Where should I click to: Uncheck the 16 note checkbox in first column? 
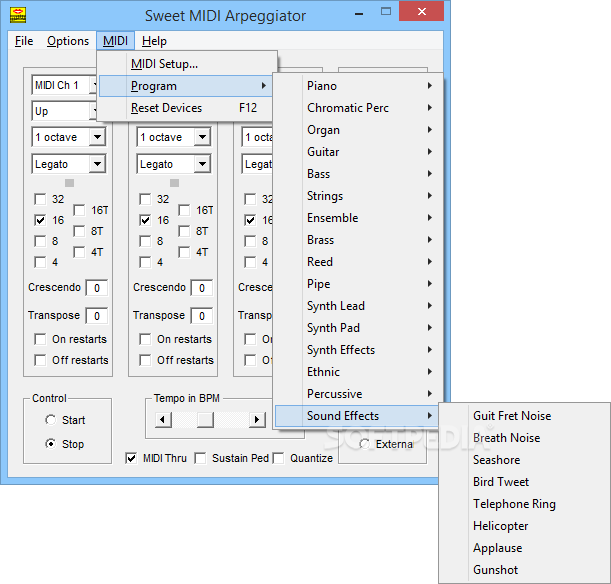(40, 220)
